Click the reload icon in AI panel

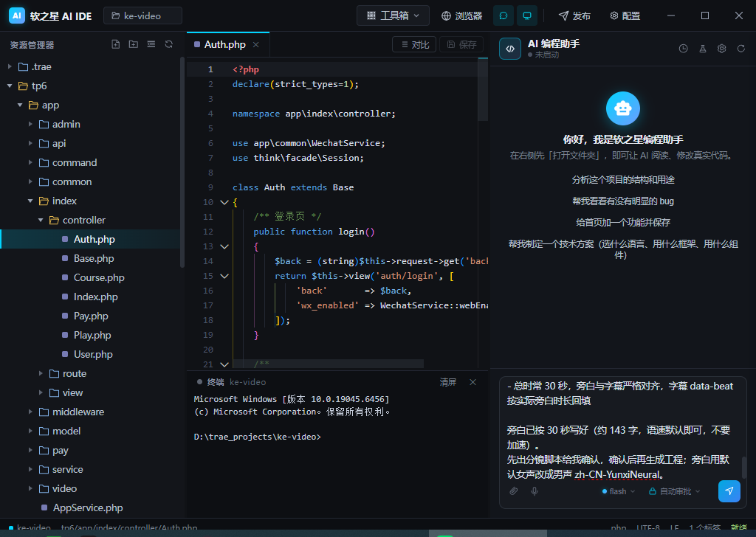coord(741,49)
